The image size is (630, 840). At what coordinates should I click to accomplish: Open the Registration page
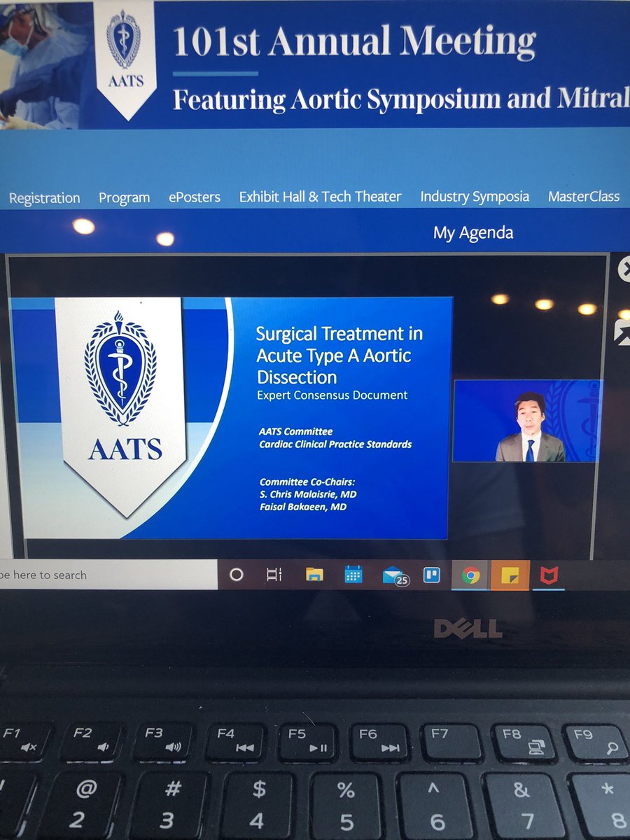[x=44, y=198]
